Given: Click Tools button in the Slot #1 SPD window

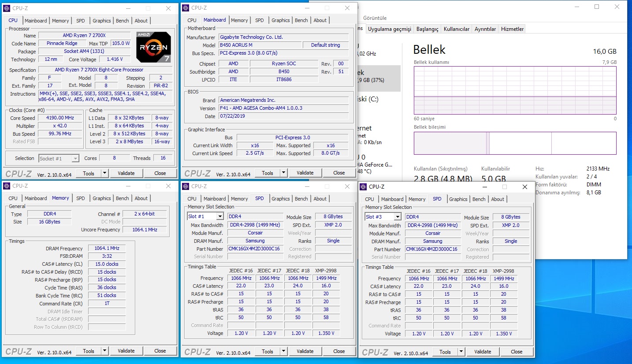Looking at the screenshot, I should (268, 351).
